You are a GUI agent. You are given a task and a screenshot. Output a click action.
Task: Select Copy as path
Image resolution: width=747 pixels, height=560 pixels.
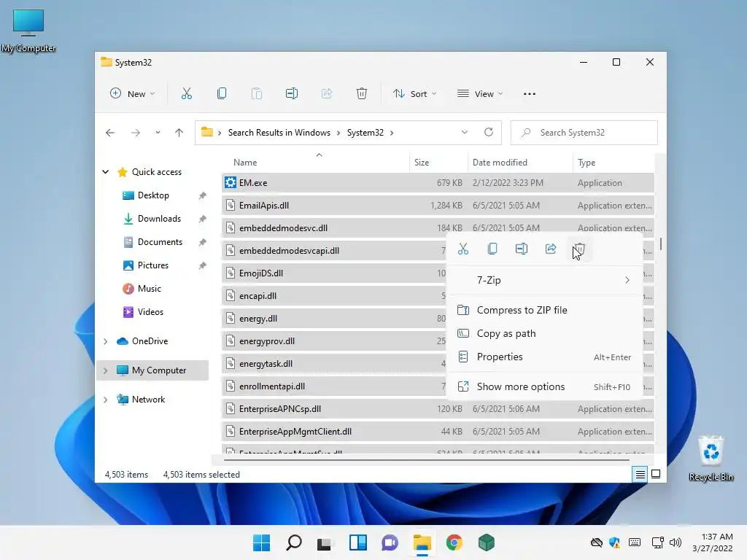[x=544, y=333]
